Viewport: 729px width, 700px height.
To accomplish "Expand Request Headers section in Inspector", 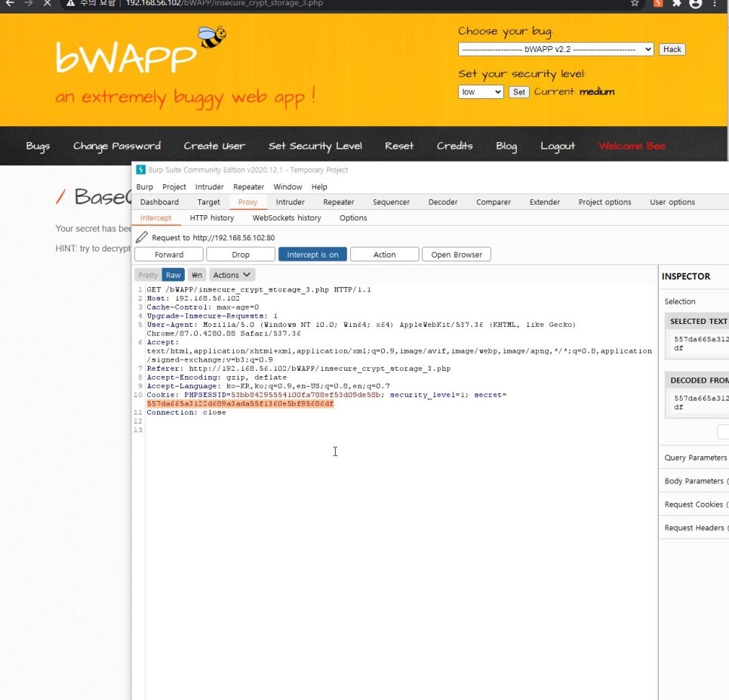I will [x=694, y=527].
